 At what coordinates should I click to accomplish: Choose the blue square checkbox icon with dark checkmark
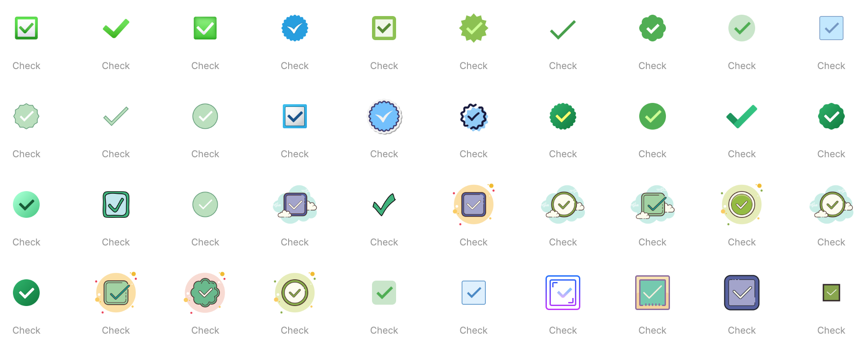click(294, 116)
